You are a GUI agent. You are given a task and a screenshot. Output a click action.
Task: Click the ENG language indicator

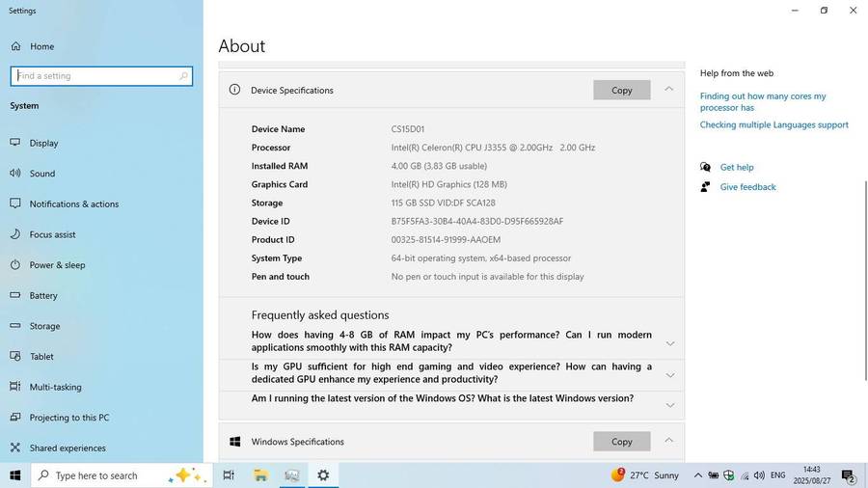[777, 475]
